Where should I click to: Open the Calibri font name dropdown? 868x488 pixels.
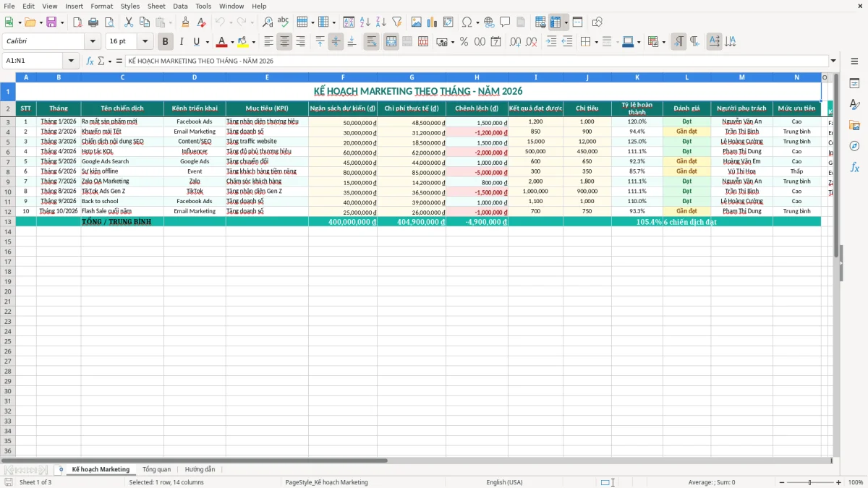(93, 42)
